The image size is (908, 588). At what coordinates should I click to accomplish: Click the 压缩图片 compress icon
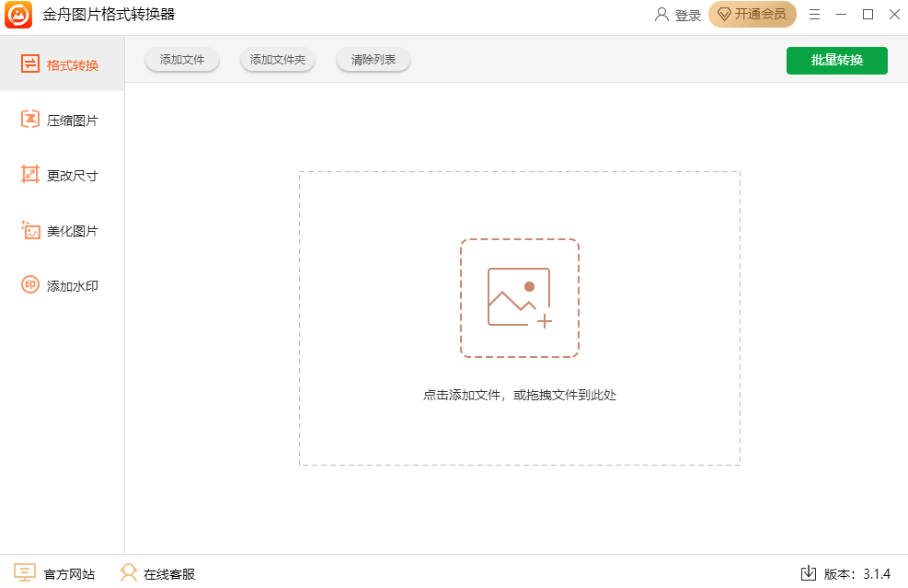(30, 120)
